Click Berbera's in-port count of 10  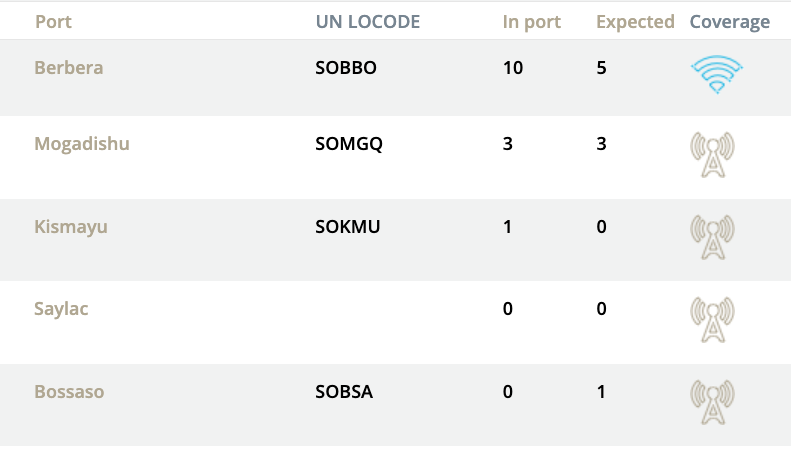[x=513, y=68]
